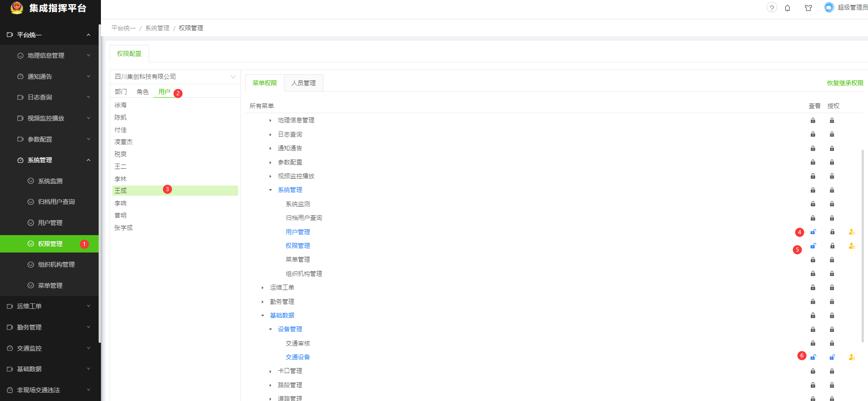
Task: Click the user-assign icon on 交通设备 row
Action: pos(851,357)
